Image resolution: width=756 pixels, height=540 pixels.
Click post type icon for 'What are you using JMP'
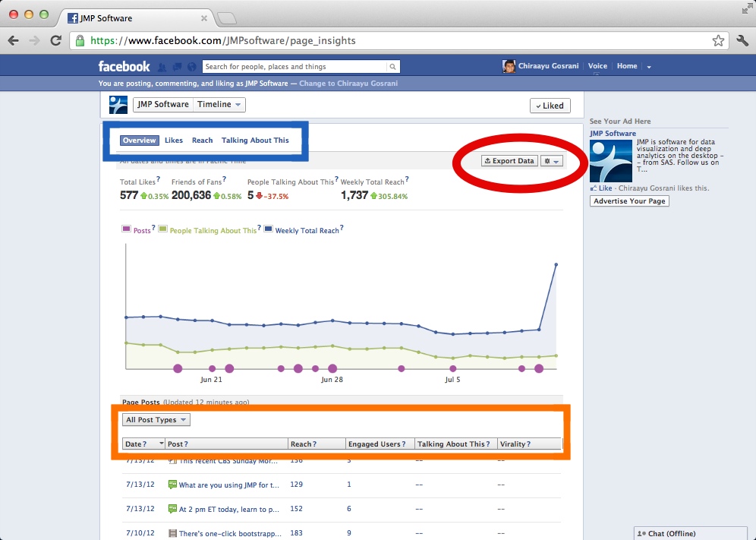click(172, 484)
